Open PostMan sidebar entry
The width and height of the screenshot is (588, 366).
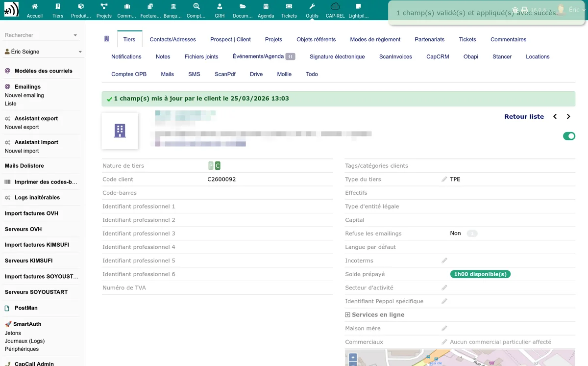(x=26, y=308)
